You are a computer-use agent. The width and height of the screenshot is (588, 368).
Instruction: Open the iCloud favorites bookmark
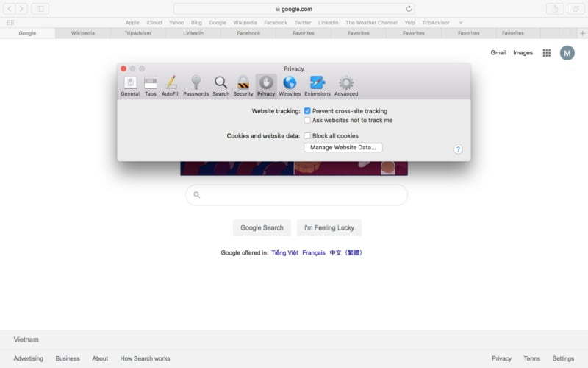[x=154, y=23]
